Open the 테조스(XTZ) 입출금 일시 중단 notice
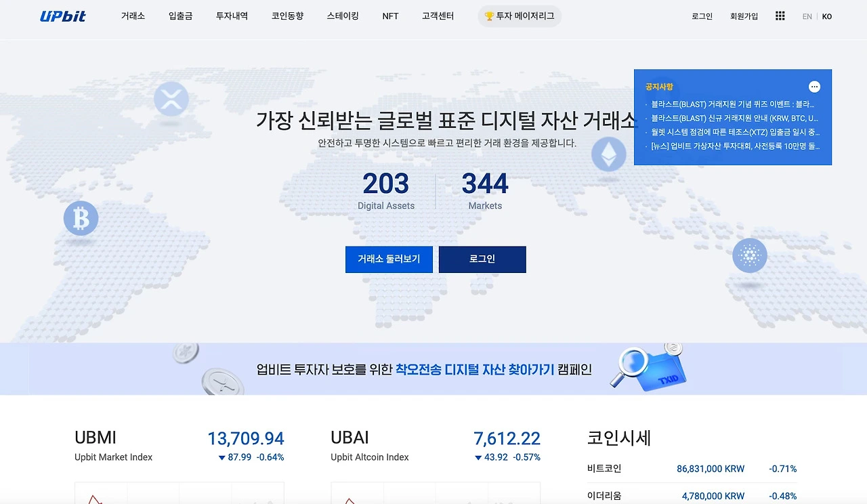The image size is (867, 504). pyautogui.click(x=735, y=132)
